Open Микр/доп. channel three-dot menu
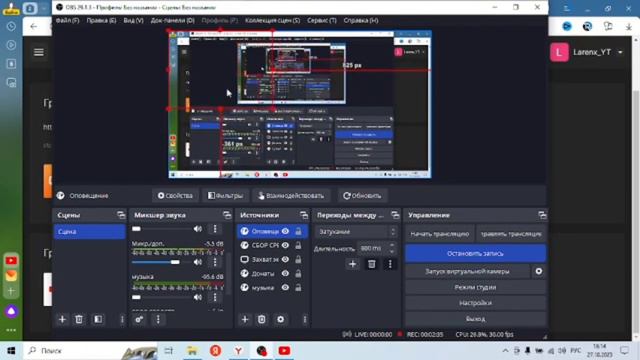The height and width of the screenshot is (360, 640). 215,262
